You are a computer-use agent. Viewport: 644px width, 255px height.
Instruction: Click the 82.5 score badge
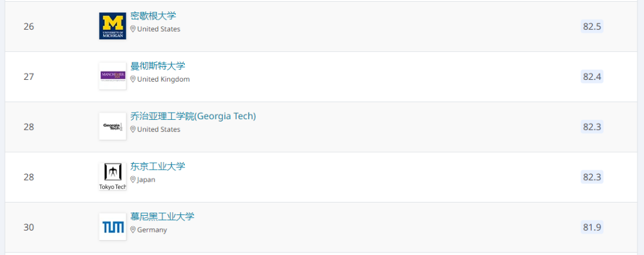(x=592, y=26)
